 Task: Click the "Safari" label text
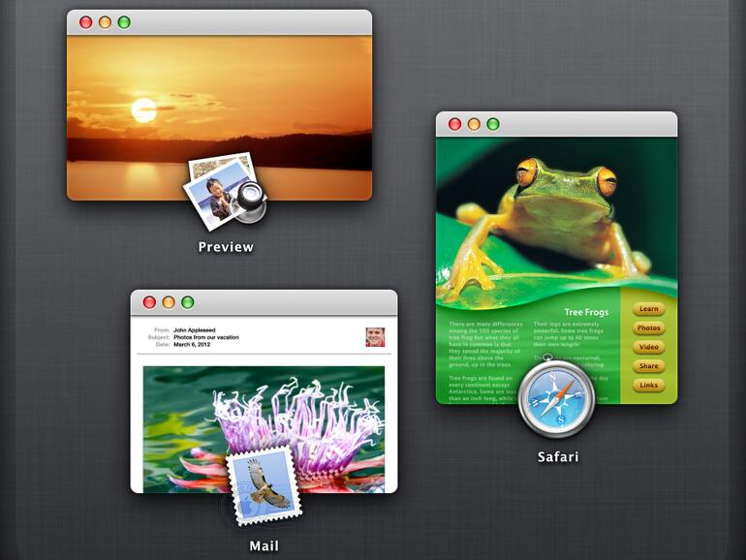pos(558,456)
